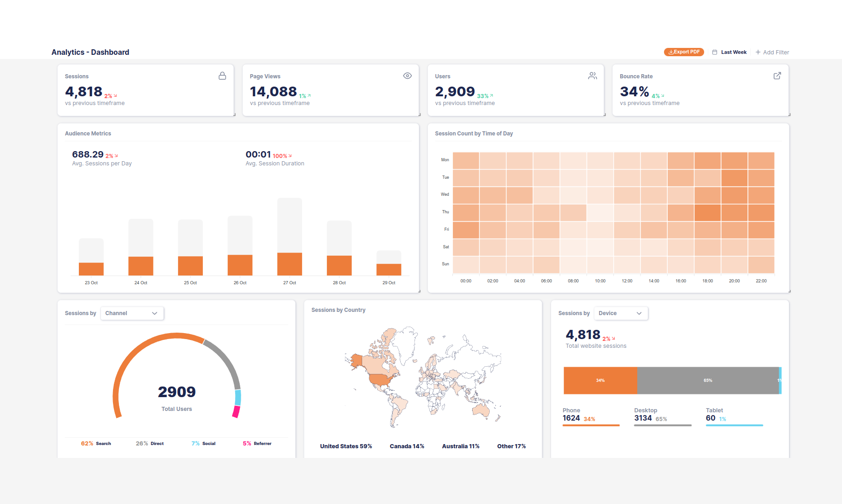
Task: Click the eye icon on Page Views card
Action: (x=407, y=76)
